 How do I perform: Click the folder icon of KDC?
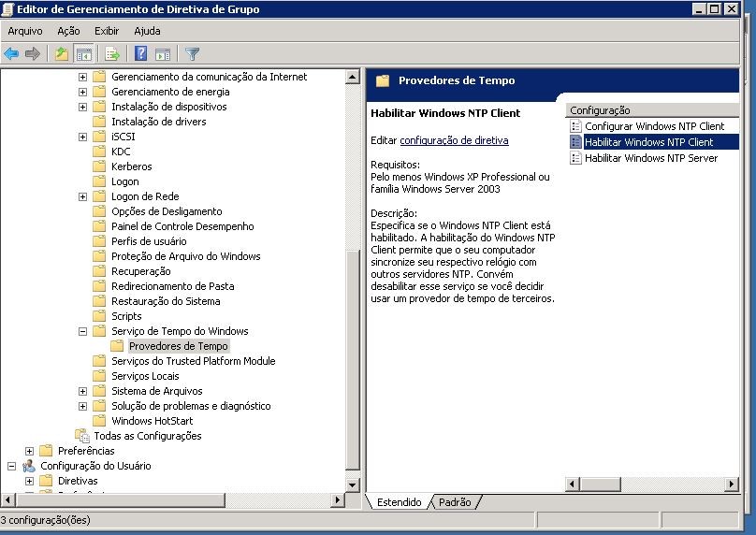coord(99,152)
